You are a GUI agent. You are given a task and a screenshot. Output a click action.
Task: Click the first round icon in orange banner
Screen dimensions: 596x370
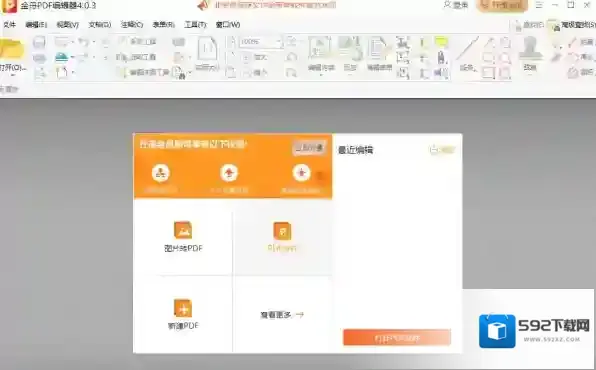[x=161, y=173]
